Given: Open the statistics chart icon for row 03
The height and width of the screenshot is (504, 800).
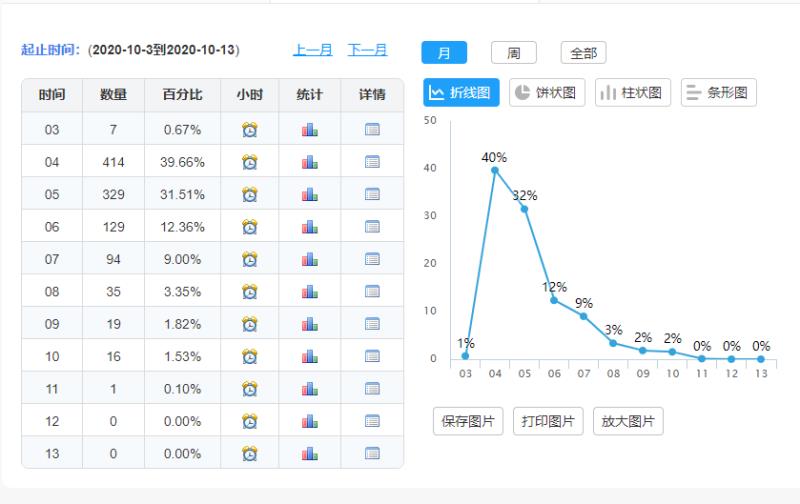Looking at the screenshot, I should (x=309, y=129).
